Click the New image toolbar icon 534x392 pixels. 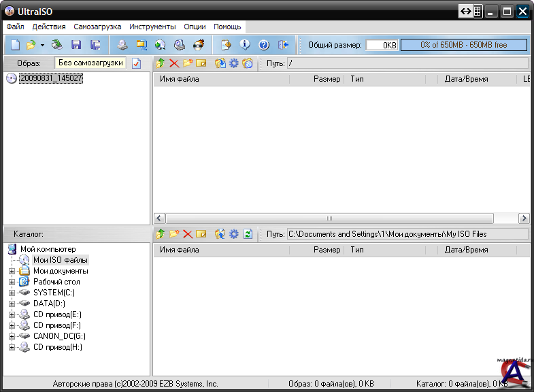pyautogui.click(x=15, y=45)
